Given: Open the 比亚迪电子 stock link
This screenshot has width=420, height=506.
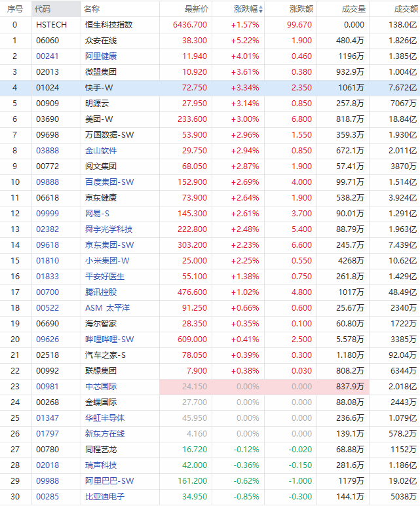Looking at the screenshot, I should pyautogui.click(x=105, y=497).
